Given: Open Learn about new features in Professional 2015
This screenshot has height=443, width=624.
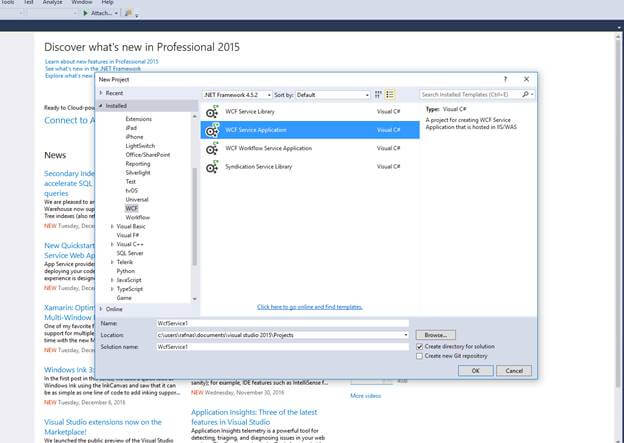Looking at the screenshot, I should coord(101,62).
